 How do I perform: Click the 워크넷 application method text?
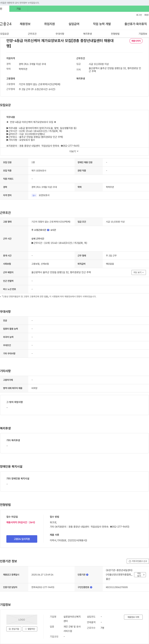coord(53,522)
